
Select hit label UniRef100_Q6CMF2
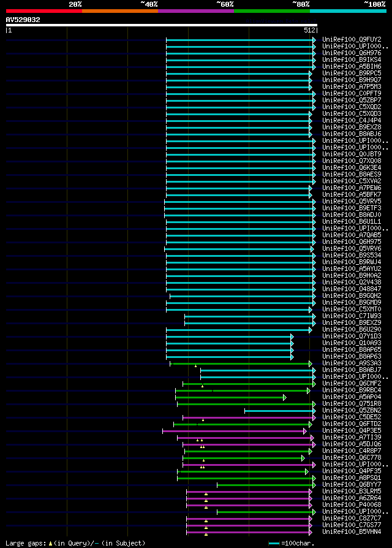[352, 383]
